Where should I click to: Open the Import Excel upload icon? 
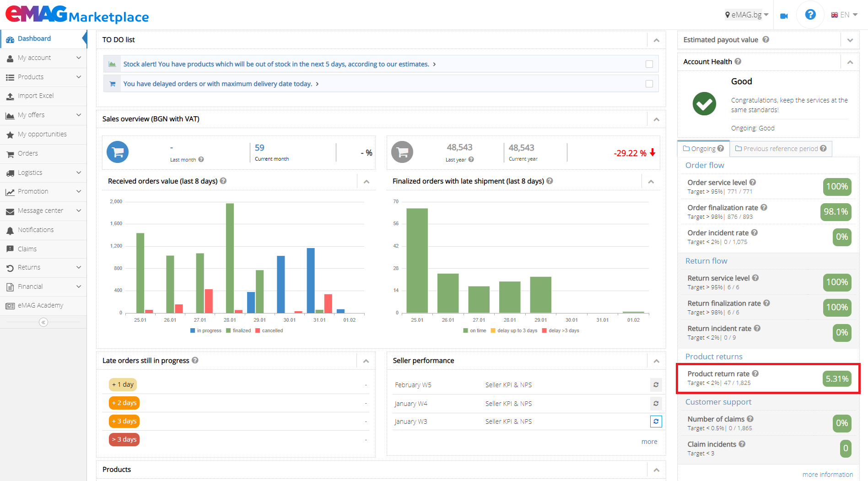point(10,96)
